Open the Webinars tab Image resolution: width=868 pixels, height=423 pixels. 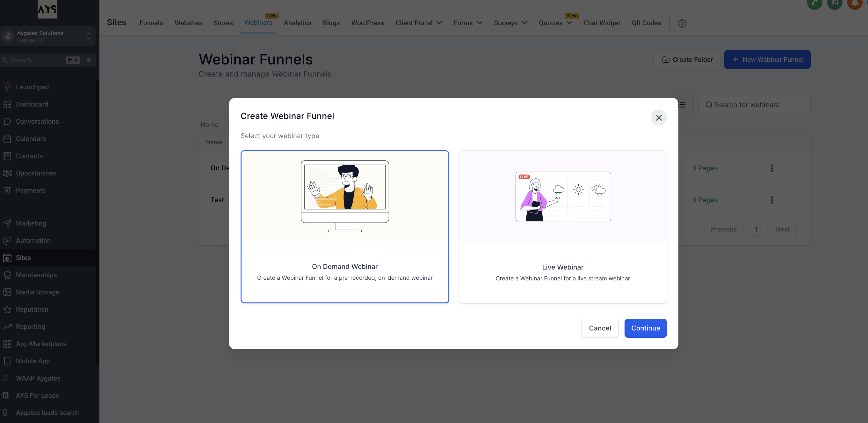tap(258, 23)
